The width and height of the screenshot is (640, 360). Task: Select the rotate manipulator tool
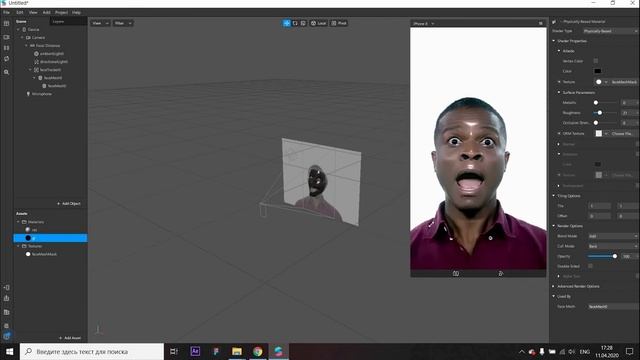coord(295,23)
